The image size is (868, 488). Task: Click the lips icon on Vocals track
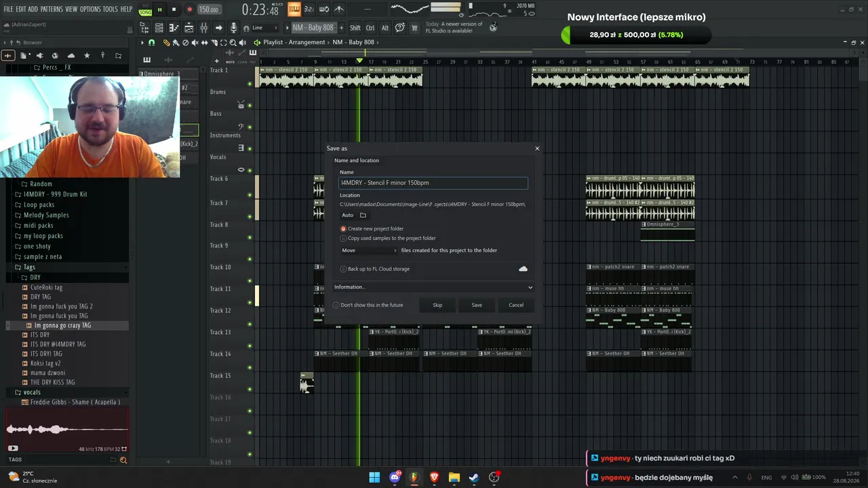[x=241, y=169]
